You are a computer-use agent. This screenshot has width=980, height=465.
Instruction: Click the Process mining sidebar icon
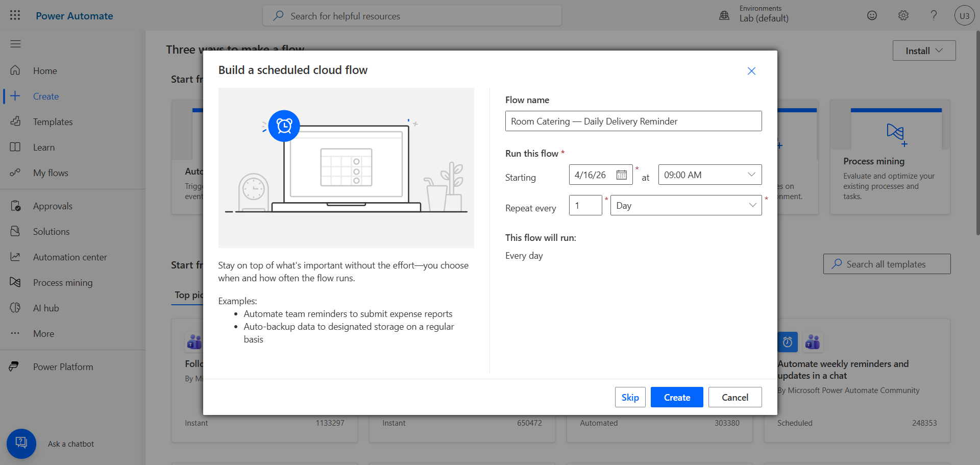pyautogui.click(x=15, y=282)
